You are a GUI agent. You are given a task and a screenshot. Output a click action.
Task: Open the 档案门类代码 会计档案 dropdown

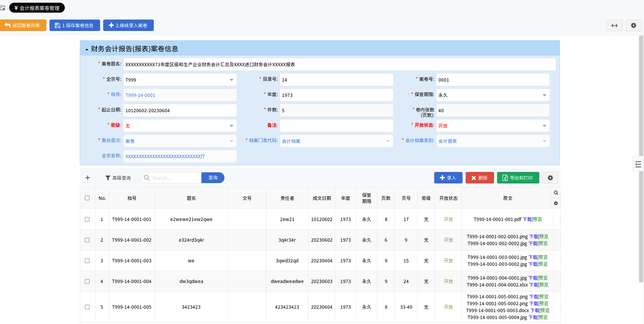pos(388,141)
